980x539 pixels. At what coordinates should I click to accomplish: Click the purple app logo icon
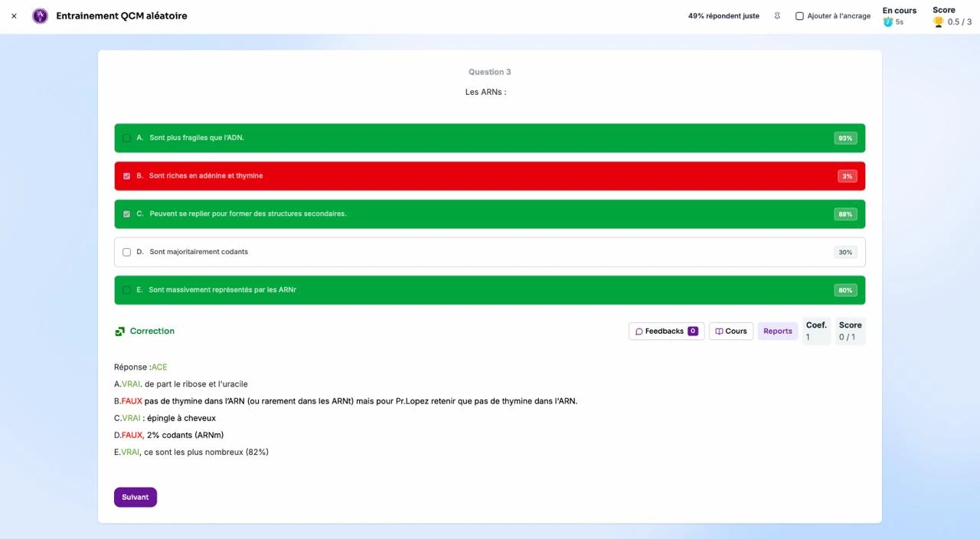click(x=40, y=16)
